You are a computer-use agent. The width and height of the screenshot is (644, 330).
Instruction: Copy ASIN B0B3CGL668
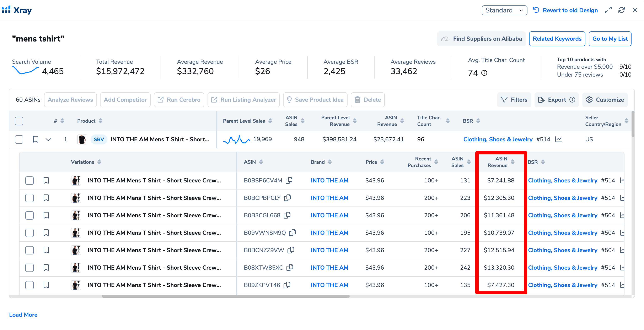[287, 215]
